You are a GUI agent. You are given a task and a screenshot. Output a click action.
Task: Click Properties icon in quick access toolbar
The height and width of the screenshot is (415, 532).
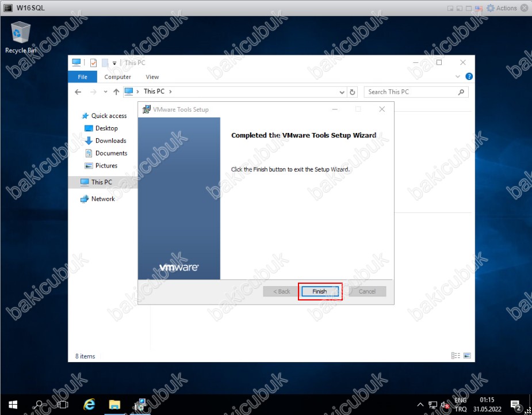click(x=93, y=63)
